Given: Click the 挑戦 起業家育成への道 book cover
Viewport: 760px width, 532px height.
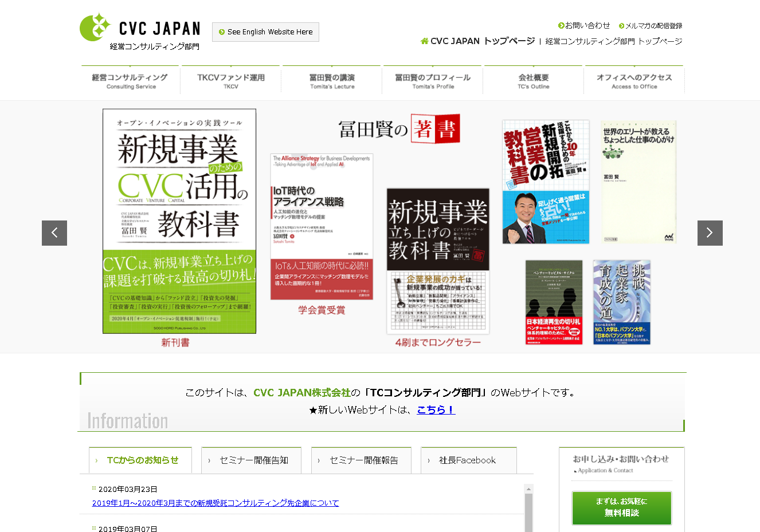Looking at the screenshot, I should (622, 302).
